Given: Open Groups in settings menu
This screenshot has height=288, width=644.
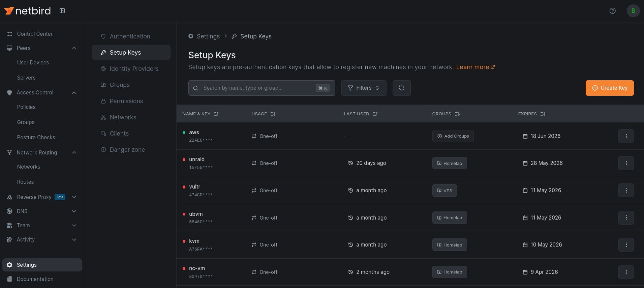Looking at the screenshot, I should tap(131, 85).
